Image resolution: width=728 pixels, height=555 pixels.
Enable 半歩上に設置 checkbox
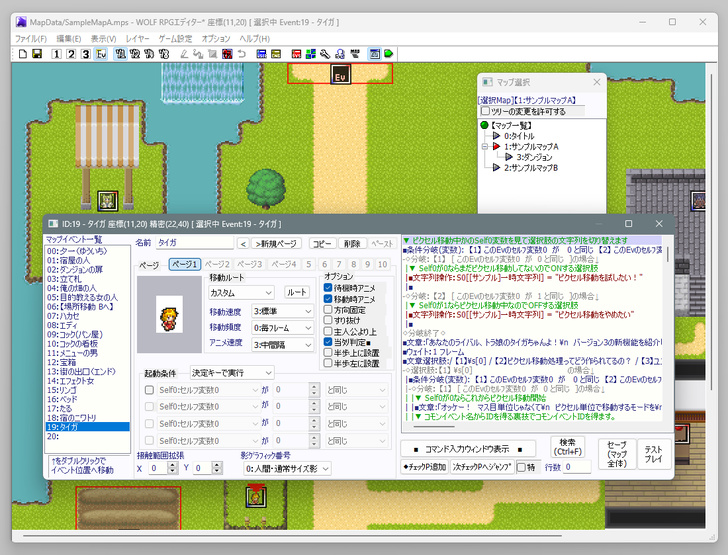(328, 353)
